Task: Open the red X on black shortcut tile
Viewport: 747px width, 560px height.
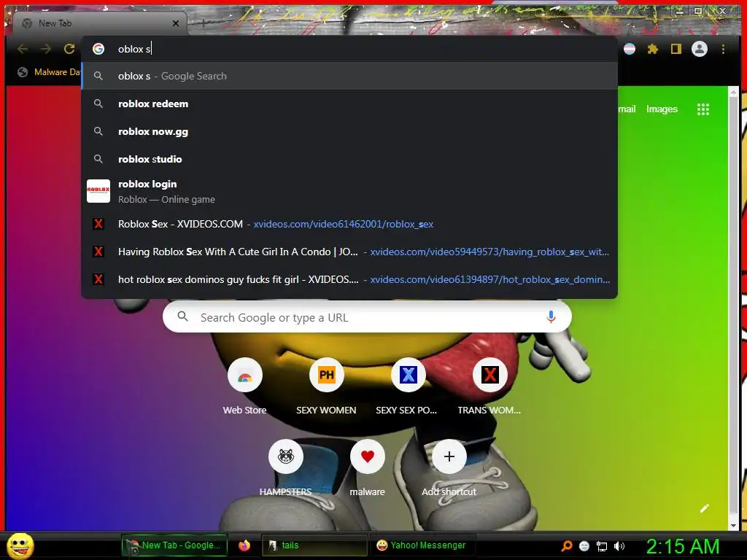Action: (489, 375)
